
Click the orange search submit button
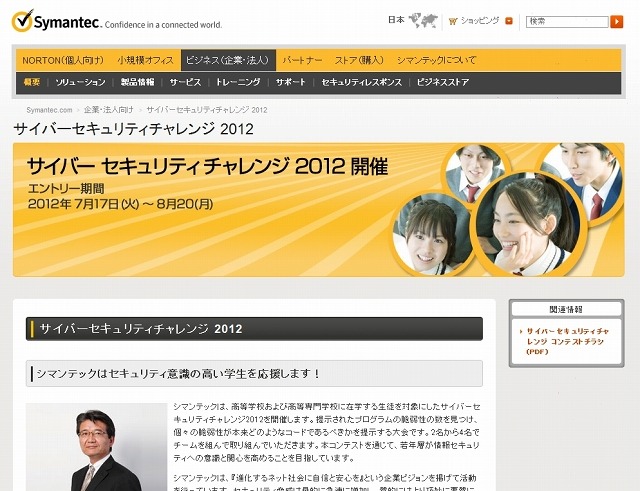click(x=617, y=21)
